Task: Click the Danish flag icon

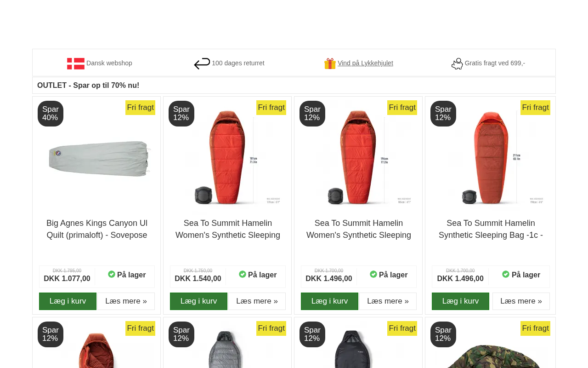Action: point(76,63)
